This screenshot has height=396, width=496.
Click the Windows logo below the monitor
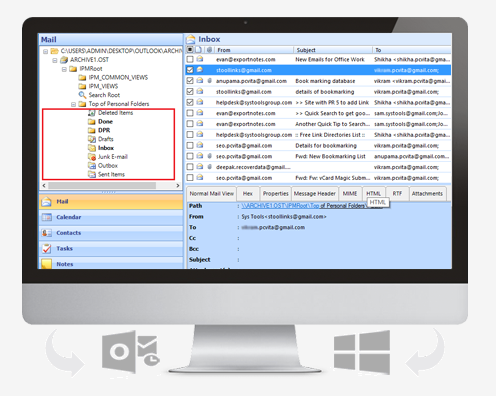(x=362, y=352)
